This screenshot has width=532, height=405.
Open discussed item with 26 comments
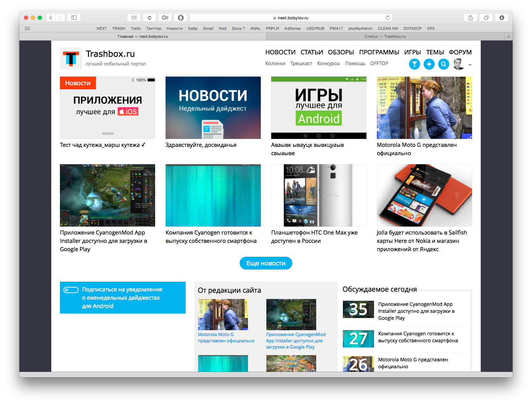pos(358,364)
